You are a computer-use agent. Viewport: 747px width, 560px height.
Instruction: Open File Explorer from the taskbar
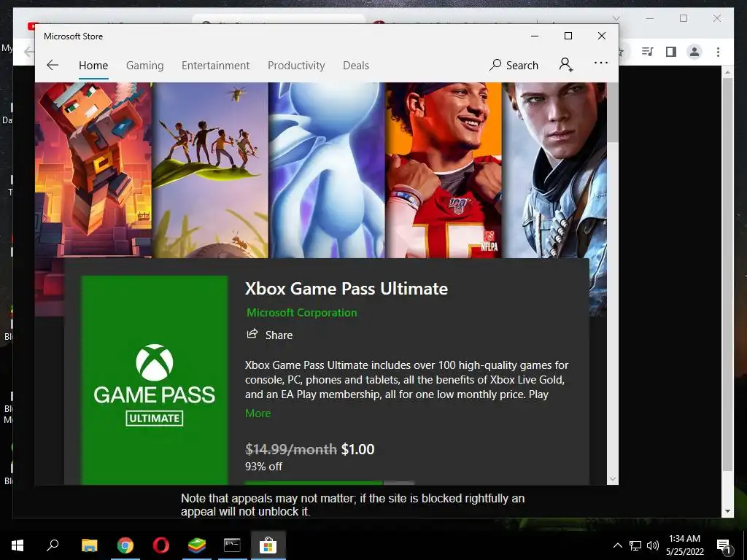(x=89, y=545)
